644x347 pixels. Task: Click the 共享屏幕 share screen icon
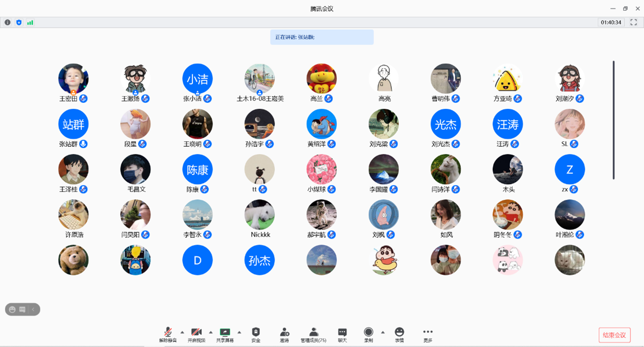pos(224,332)
